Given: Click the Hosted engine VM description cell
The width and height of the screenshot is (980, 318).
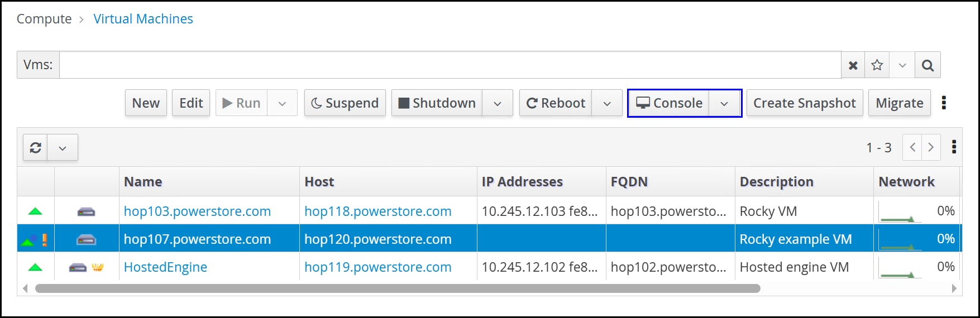Looking at the screenshot, I should coord(794,267).
